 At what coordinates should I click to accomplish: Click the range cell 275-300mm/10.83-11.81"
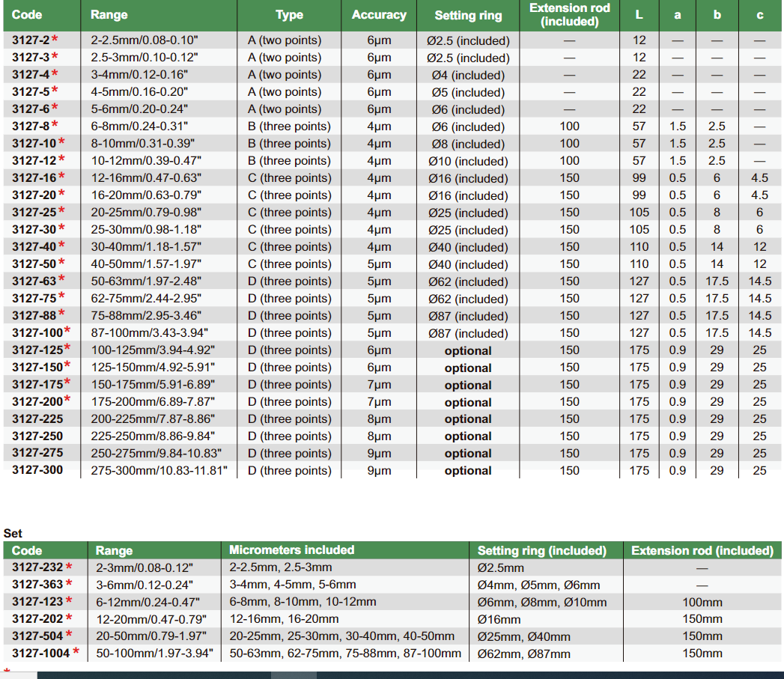click(x=159, y=471)
